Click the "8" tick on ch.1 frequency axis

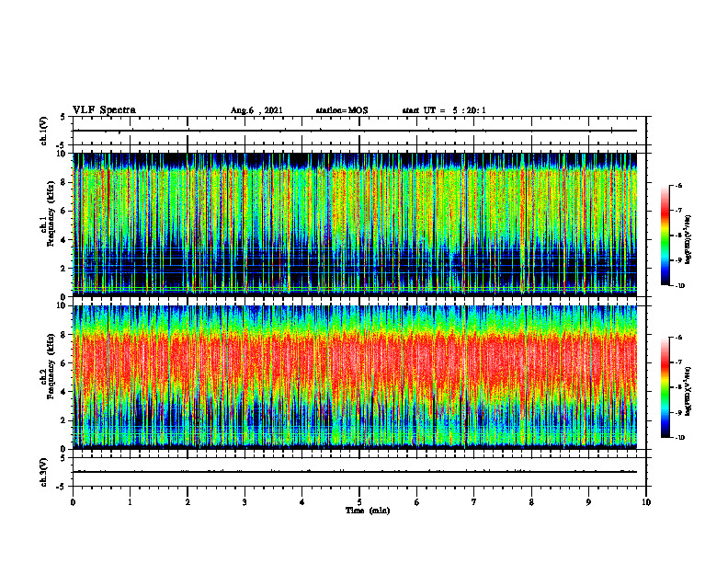coord(64,182)
